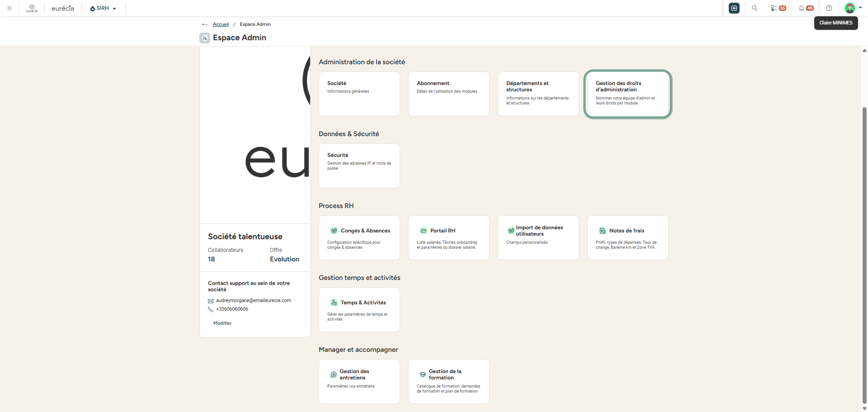Click the eurécia wordmark in the header
The height and width of the screenshot is (412, 868).
(x=63, y=8)
